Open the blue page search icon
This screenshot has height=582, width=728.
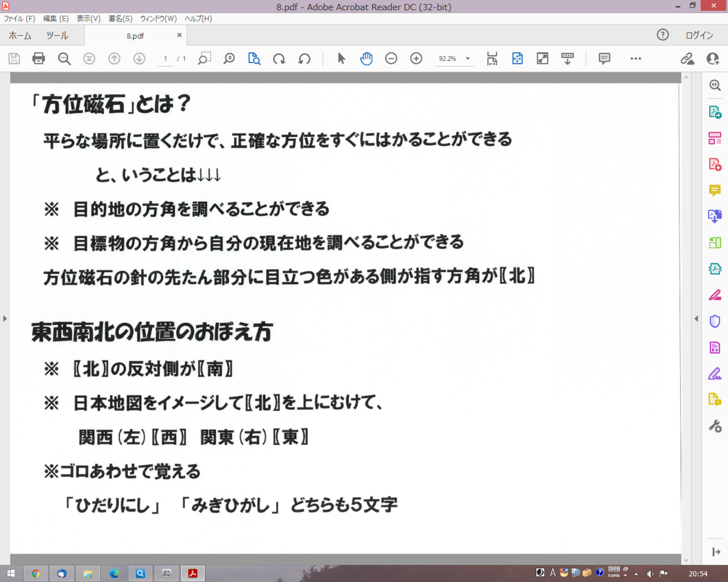(x=254, y=59)
